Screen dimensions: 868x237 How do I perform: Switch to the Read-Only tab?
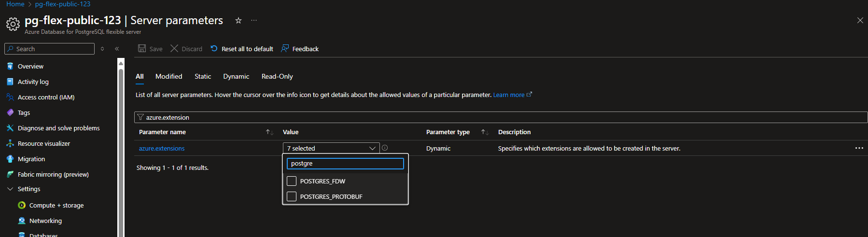point(277,76)
